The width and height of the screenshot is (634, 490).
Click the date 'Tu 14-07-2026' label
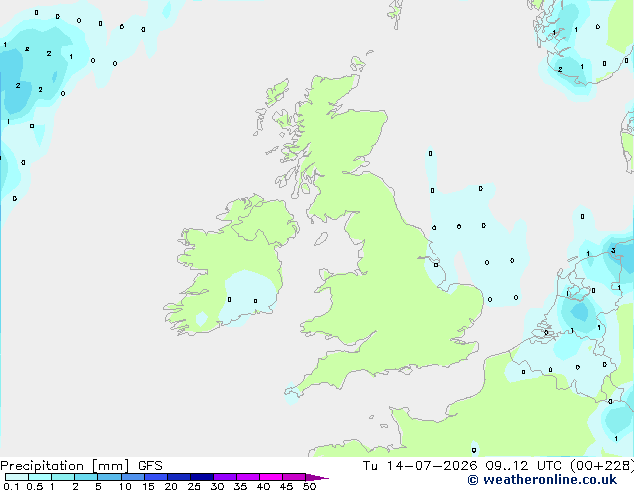420,466
